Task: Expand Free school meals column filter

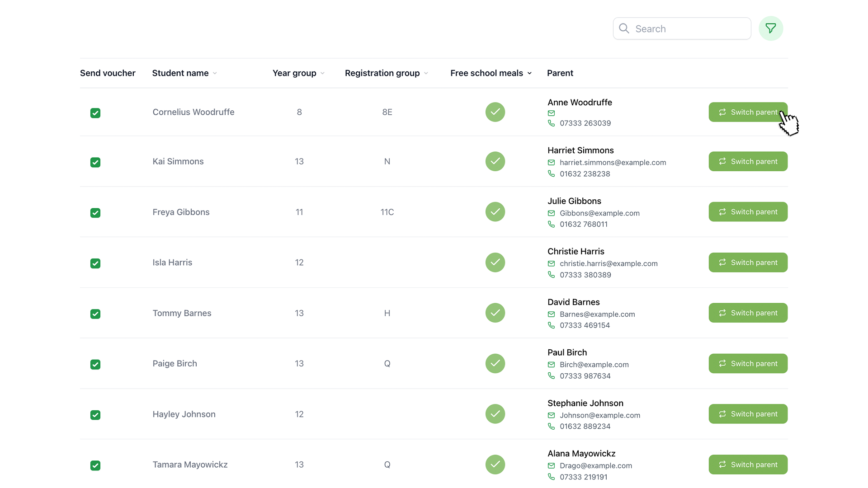Action: click(529, 73)
